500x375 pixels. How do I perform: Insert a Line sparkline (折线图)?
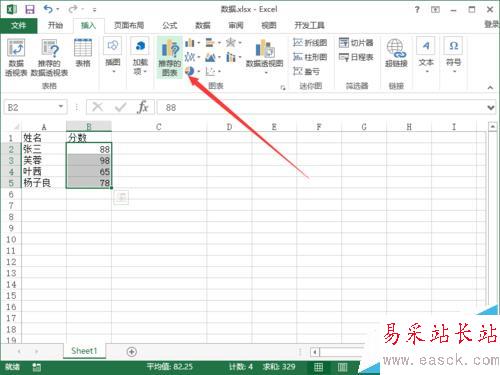[310, 43]
